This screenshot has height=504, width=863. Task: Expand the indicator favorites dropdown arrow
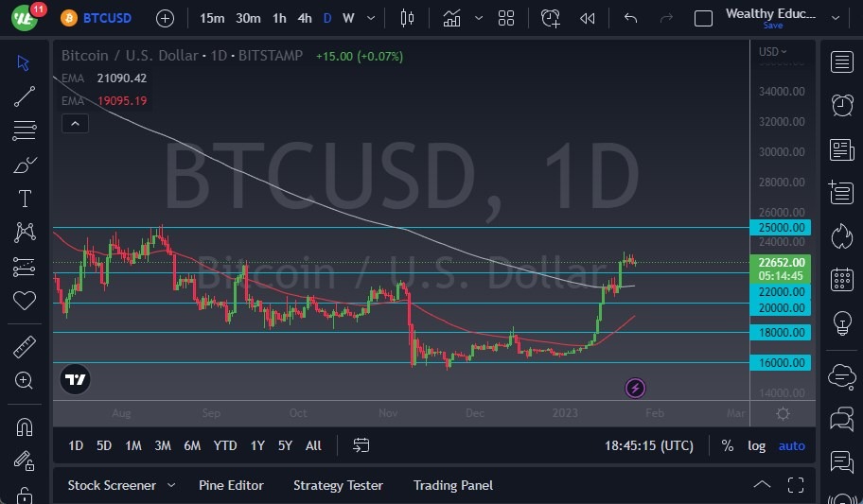point(479,18)
